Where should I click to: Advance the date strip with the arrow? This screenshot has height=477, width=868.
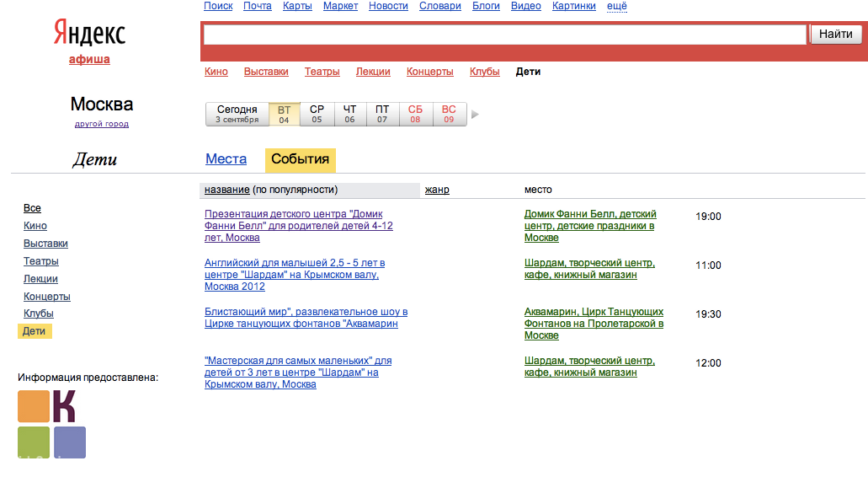coord(475,115)
